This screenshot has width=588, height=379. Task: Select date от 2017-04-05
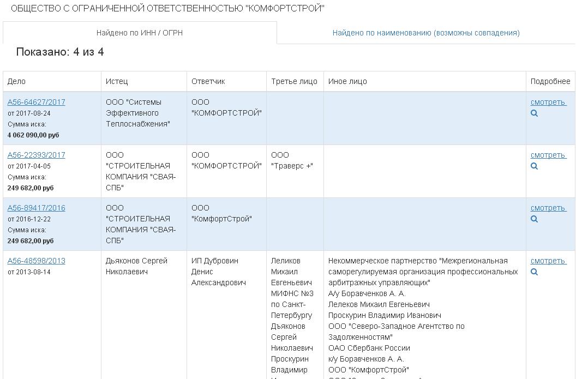tap(29, 166)
